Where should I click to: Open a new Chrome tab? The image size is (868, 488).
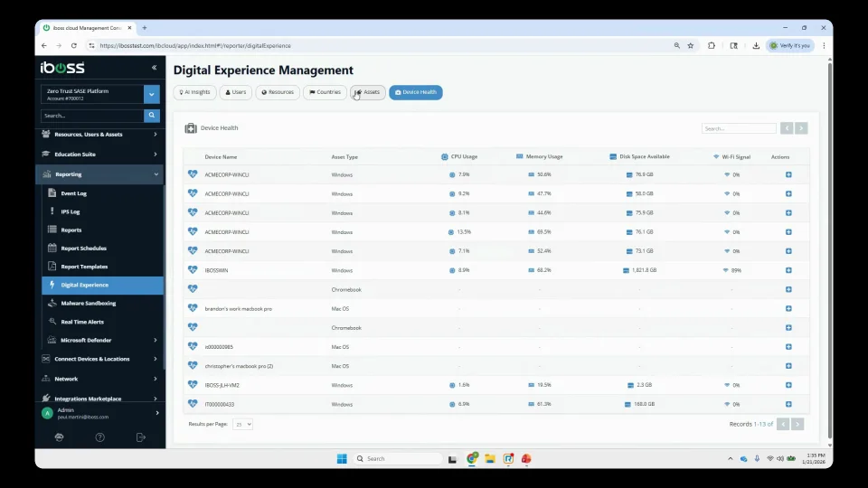point(145,28)
